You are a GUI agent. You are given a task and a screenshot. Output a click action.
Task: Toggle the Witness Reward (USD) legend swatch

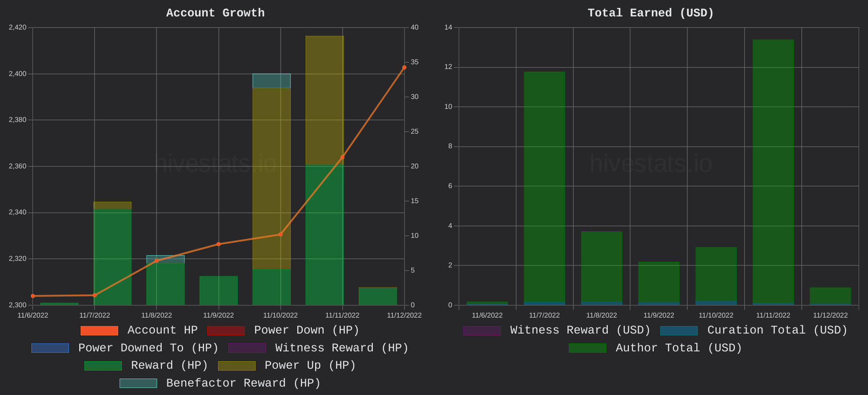482,331
